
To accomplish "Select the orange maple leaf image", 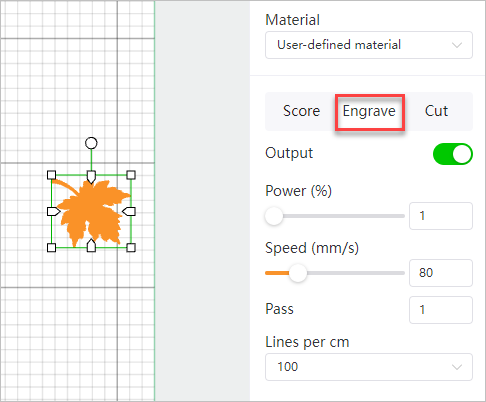I will point(91,211).
